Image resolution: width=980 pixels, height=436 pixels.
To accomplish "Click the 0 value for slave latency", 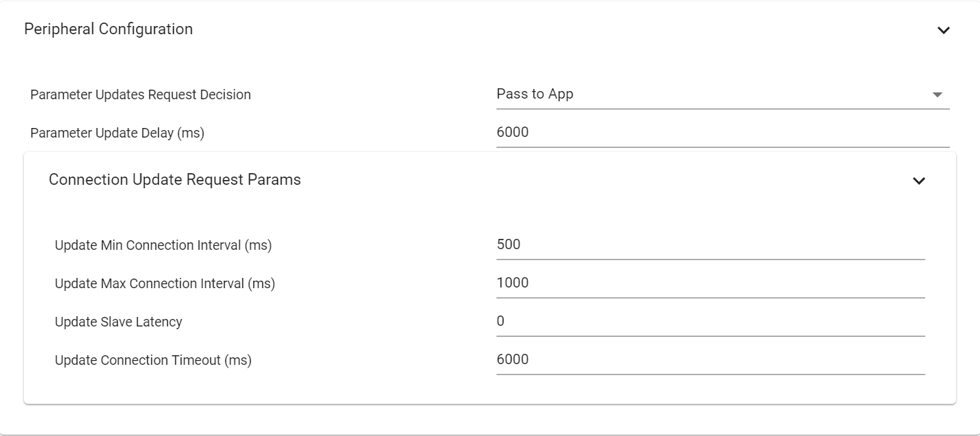I will (501, 321).
